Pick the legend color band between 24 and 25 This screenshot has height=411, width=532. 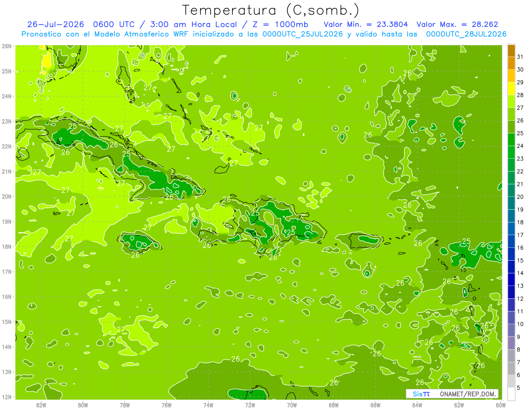511,140
